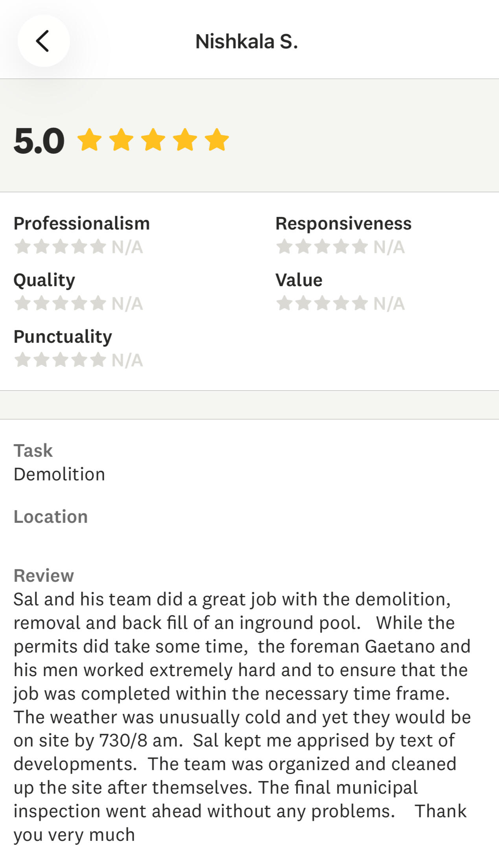Click the 5.0 overall rating score

pos(39,141)
